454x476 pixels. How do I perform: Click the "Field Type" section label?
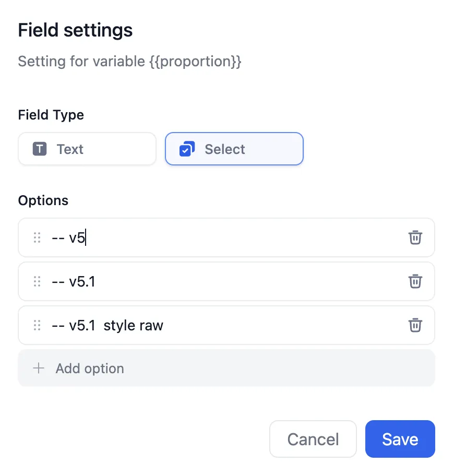pos(51,115)
